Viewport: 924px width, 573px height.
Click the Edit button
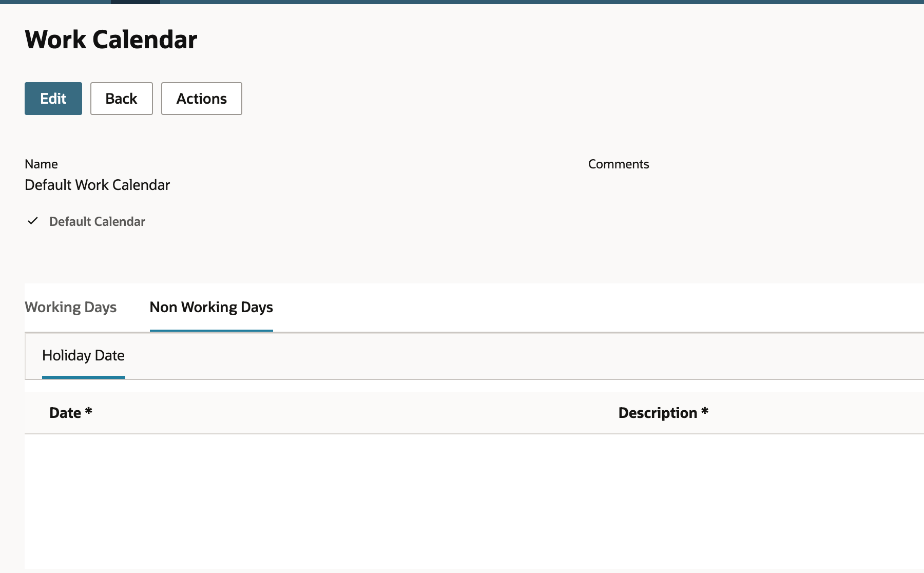(x=53, y=99)
